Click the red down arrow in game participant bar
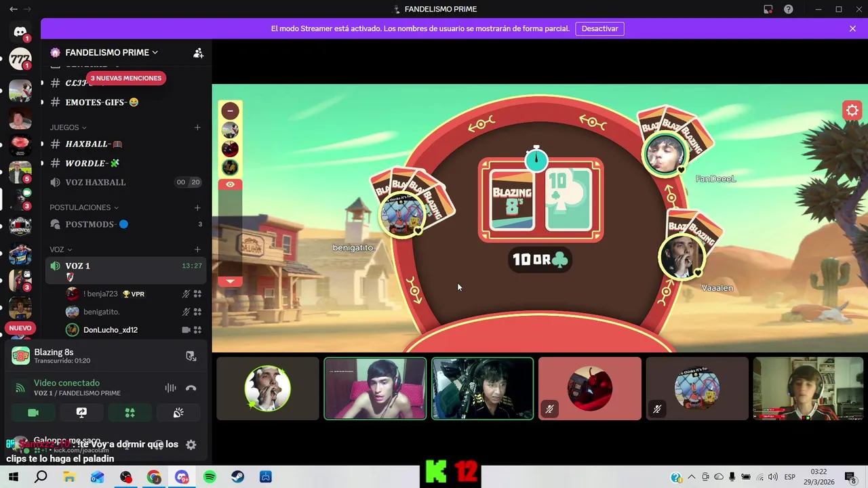The image size is (868, 488). click(x=230, y=281)
